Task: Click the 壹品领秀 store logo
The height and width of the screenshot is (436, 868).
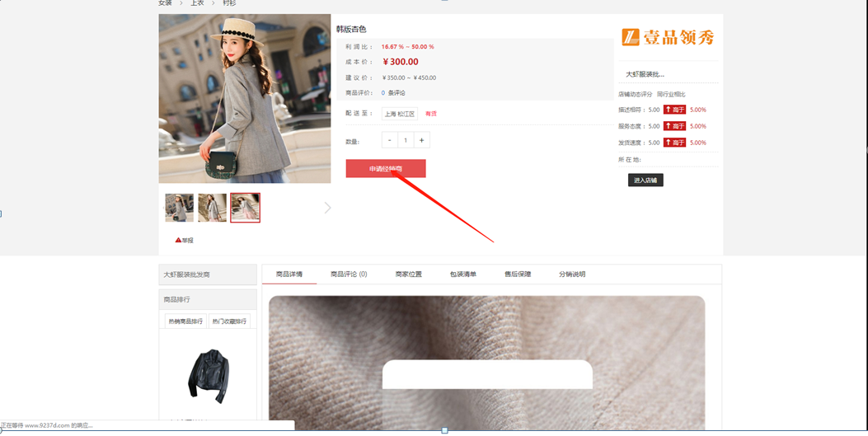Action: [668, 37]
